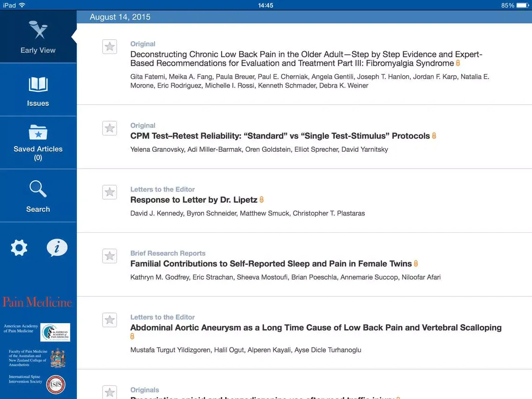Image resolution: width=532 pixels, height=399 pixels.
Task: Tap the Pain Medicine journal logo
Action: coord(37,302)
